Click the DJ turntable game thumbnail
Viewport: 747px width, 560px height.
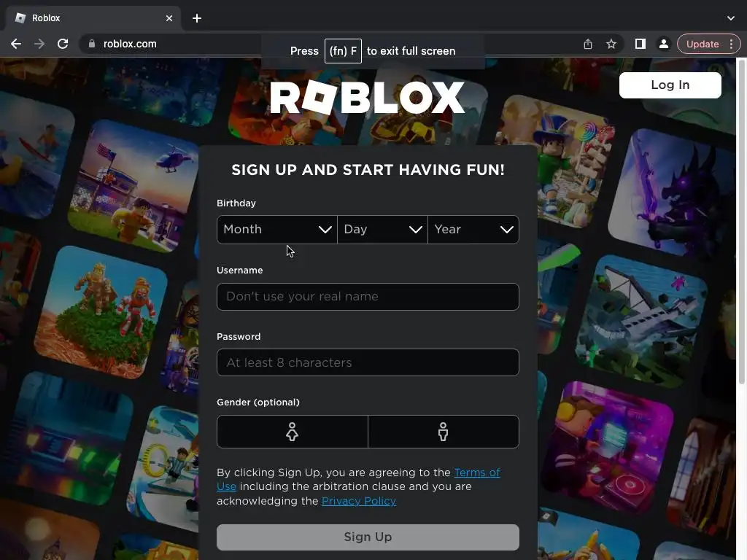(x=609, y=447)
